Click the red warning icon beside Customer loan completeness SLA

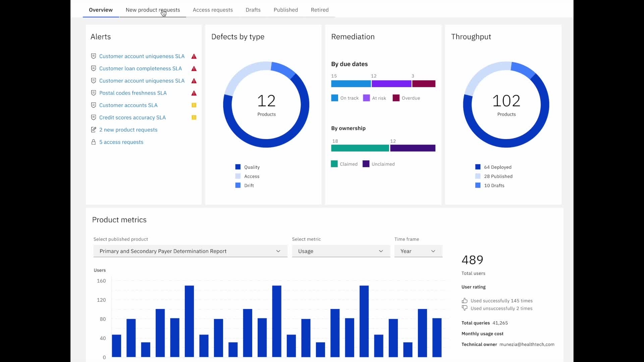pyautogui.click(x=194, y=69)
